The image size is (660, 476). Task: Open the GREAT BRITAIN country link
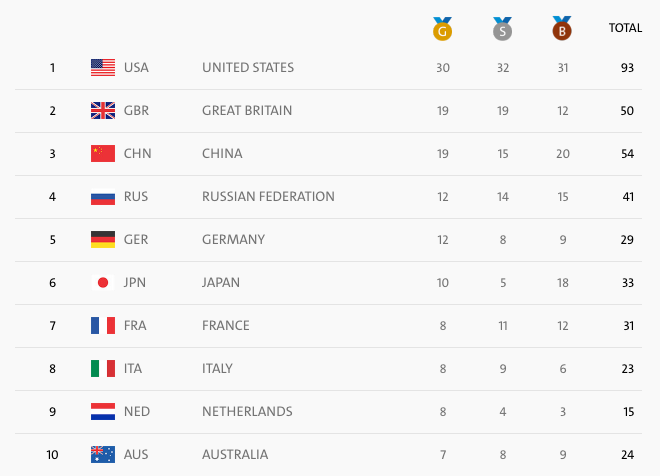[x=247, y=111]
